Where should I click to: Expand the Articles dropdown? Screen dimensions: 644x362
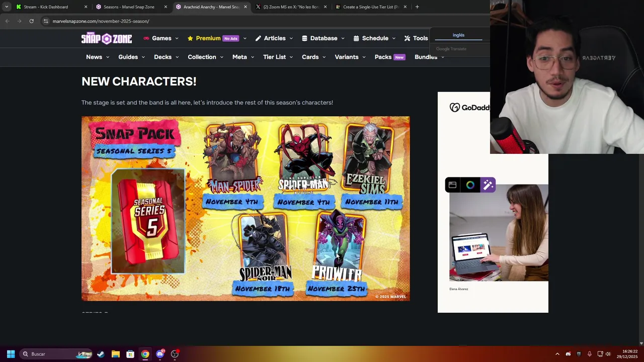click(x=291, y=38)
